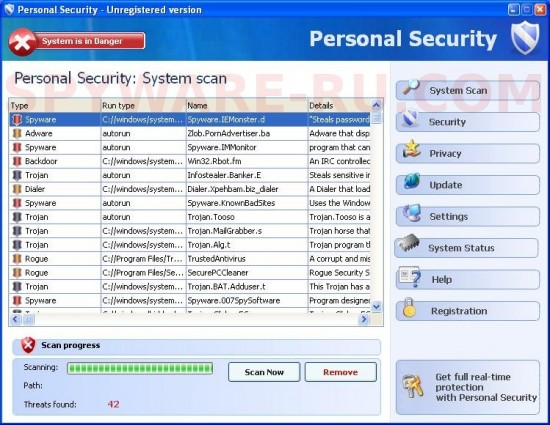Click the scroll down arrow of threat list

click(376, 307)
